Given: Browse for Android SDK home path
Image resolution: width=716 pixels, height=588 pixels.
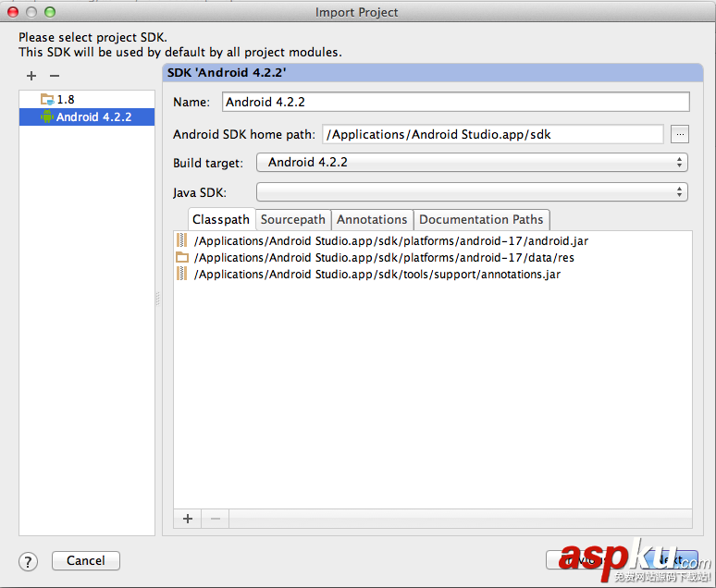Looking at the screenshot, I should (680, 134).
